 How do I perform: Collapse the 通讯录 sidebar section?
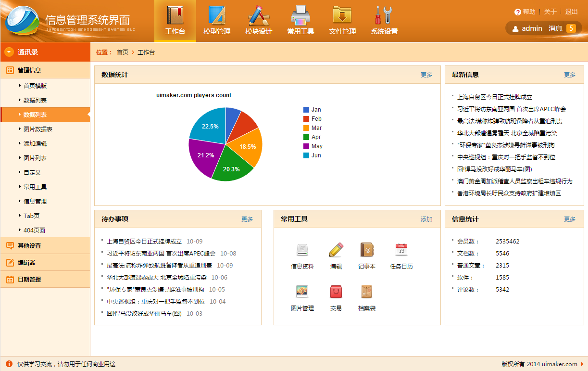click(x=9, y=52)
